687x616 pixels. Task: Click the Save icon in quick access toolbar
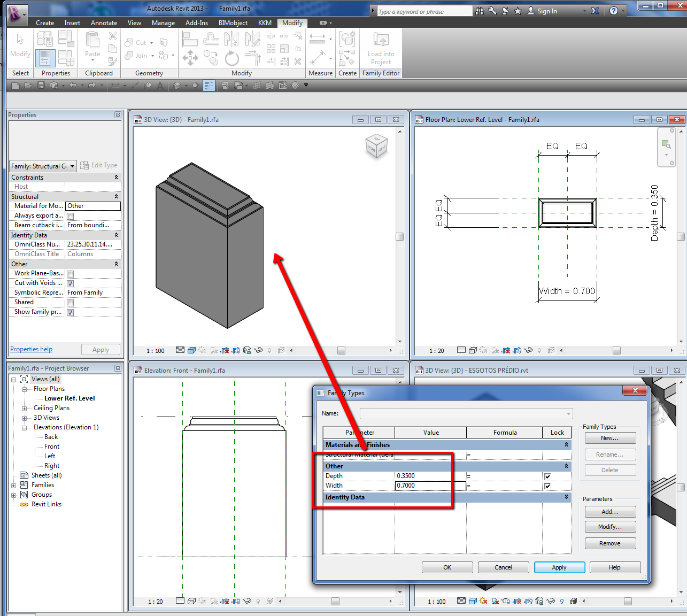(x=41, y=86)
